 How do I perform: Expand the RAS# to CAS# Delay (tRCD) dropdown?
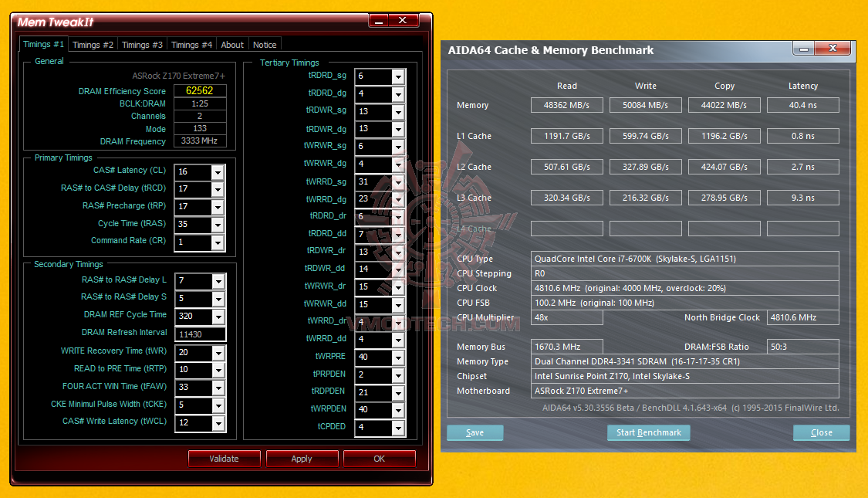(x=218, y=189)
